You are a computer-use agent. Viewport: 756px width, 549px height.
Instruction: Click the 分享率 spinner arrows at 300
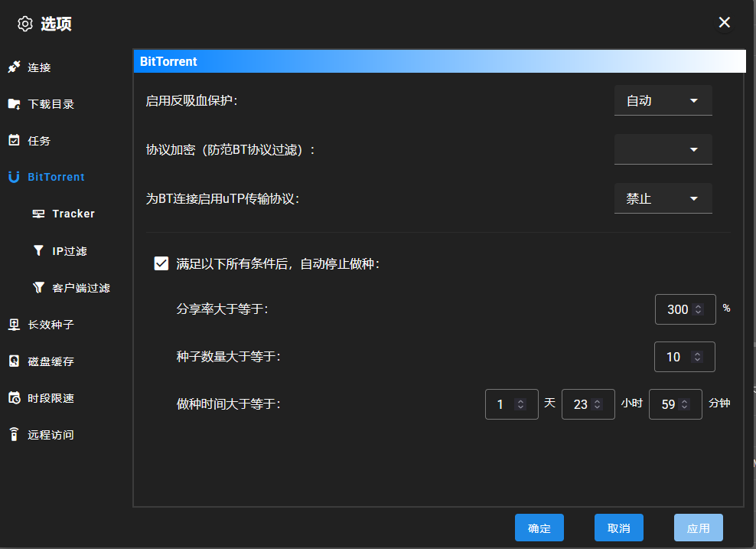pyautogui.click(x=698, y=309)
